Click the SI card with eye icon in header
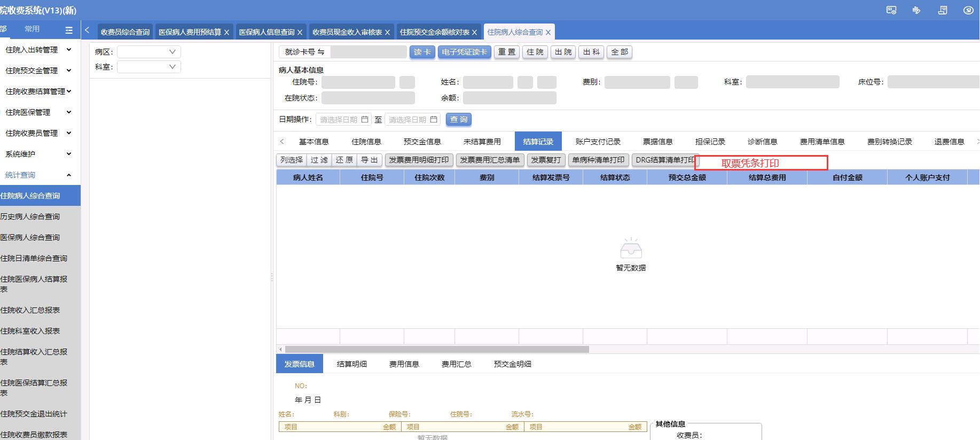This screenshot has width=980, height=440. (x=891, y=10)
